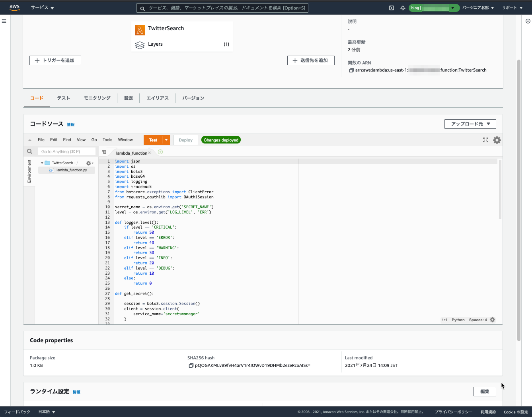The height and width of the screenshot is (417, 532).
Task: Open the プライバシーポリシー footer link
Action: tap(454, 412)
